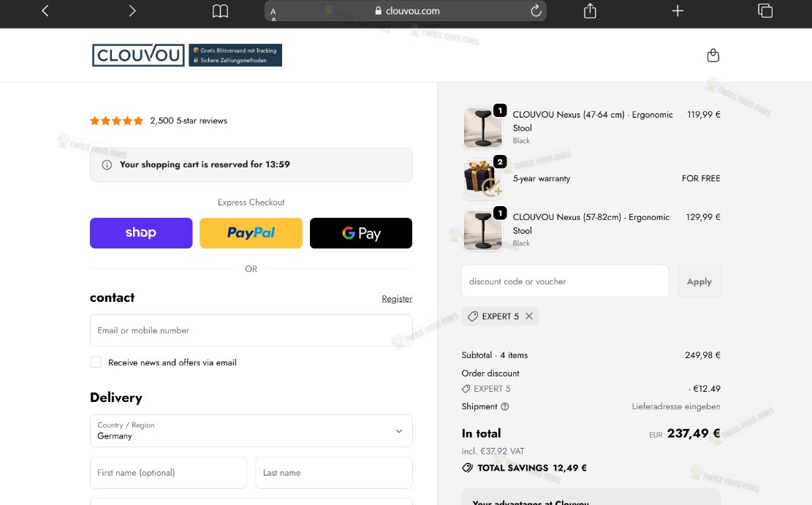This screenshot has height=505, width=812.
Task: Reload the page with the refresh icon
Action: (x=536, y=10)
